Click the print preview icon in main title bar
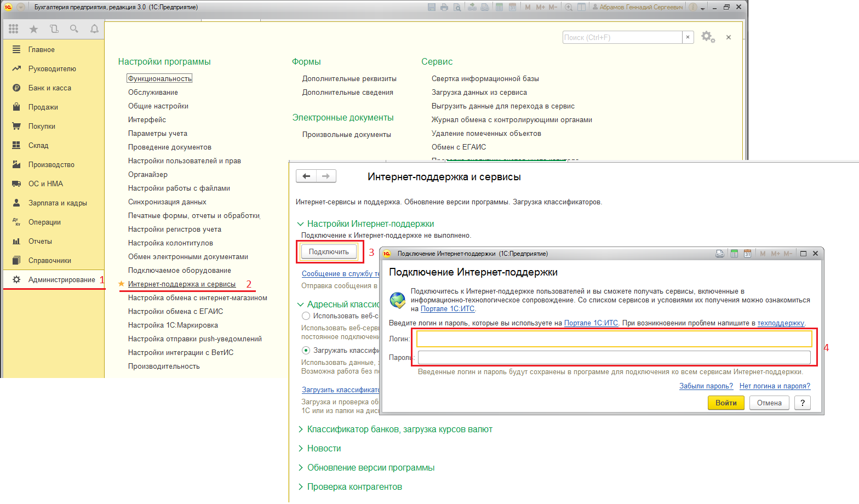The width and height of the screenshot is (859, 504). point(457,7)
